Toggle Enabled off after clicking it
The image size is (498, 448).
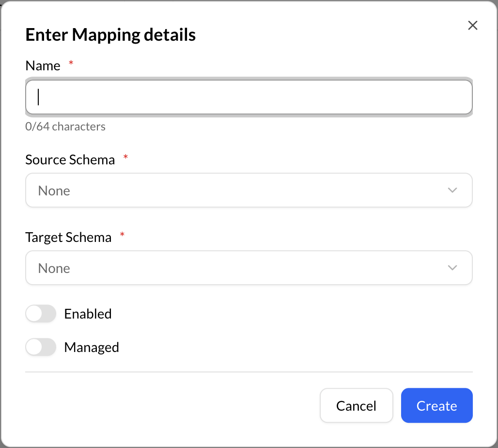(x=41, y=314)
